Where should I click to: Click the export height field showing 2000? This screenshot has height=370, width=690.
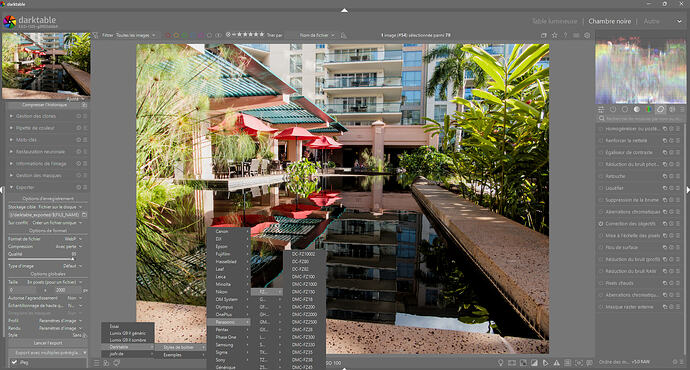click(65, 290)
